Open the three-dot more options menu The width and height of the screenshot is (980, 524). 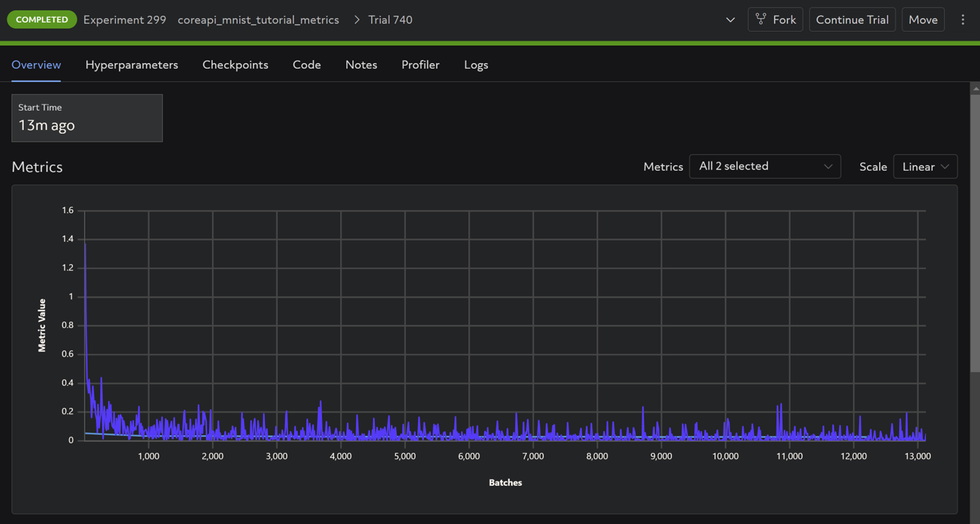(962, 19)
